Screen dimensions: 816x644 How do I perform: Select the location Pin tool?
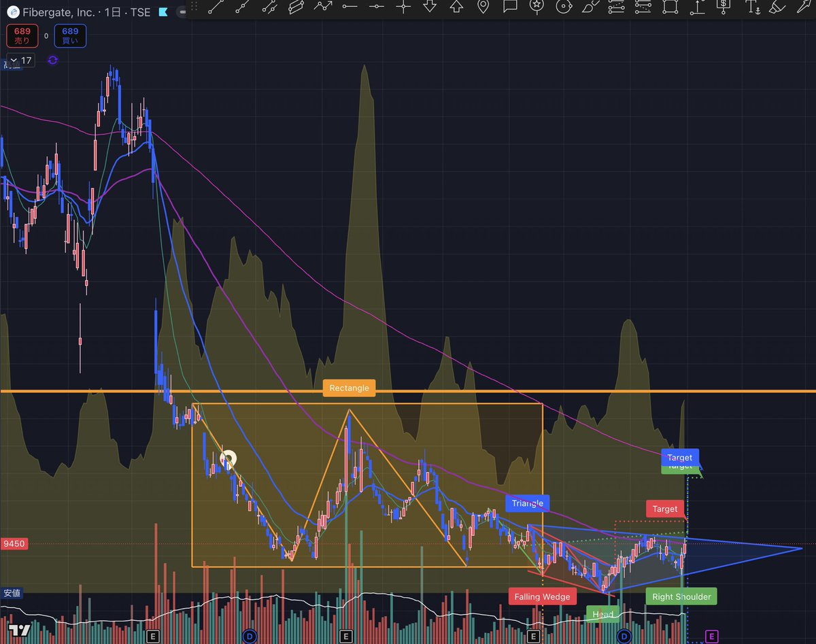pyautogui.click(x=483, y=7)
